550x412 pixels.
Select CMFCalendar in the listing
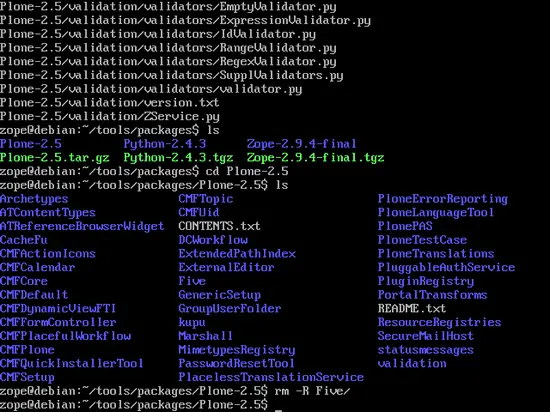tap(38, 268)
